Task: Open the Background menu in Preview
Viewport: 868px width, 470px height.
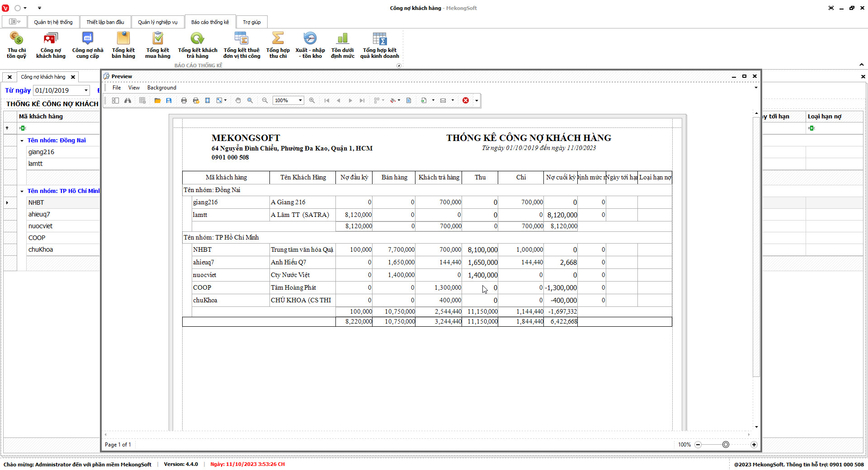Action: pos(161,88)
